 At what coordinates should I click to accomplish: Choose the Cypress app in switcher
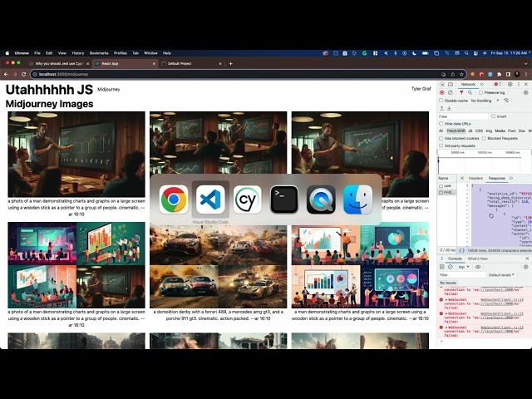[248, 199]
